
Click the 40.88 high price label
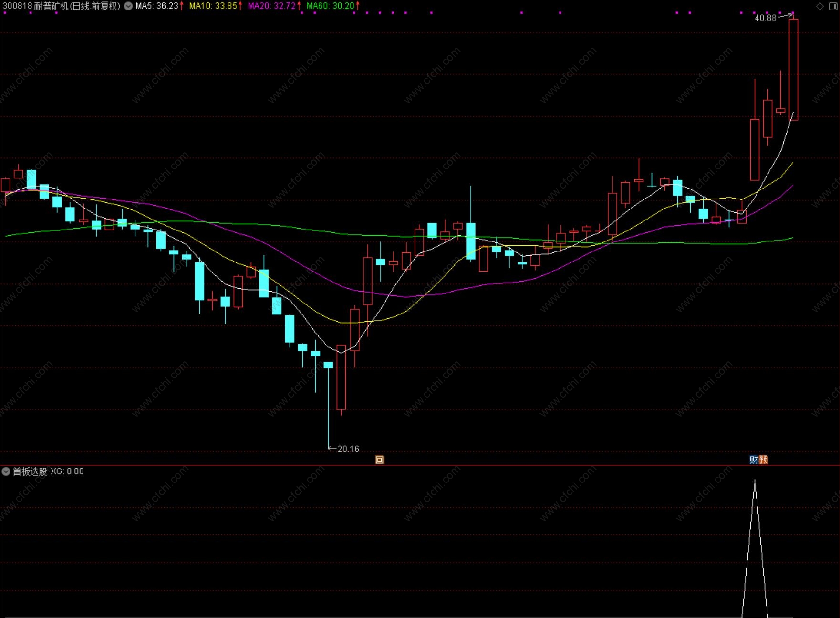tap(766, 18)
